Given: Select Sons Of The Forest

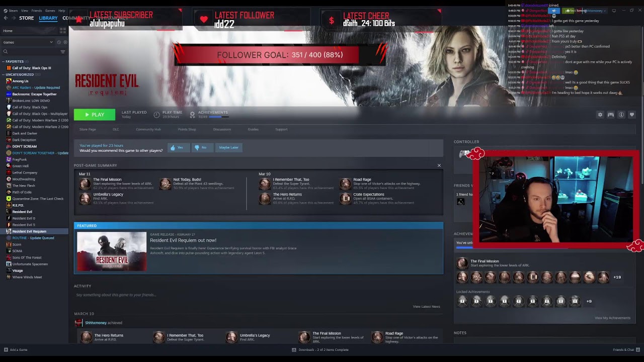Looking at the screenshot, I should 27,257.
